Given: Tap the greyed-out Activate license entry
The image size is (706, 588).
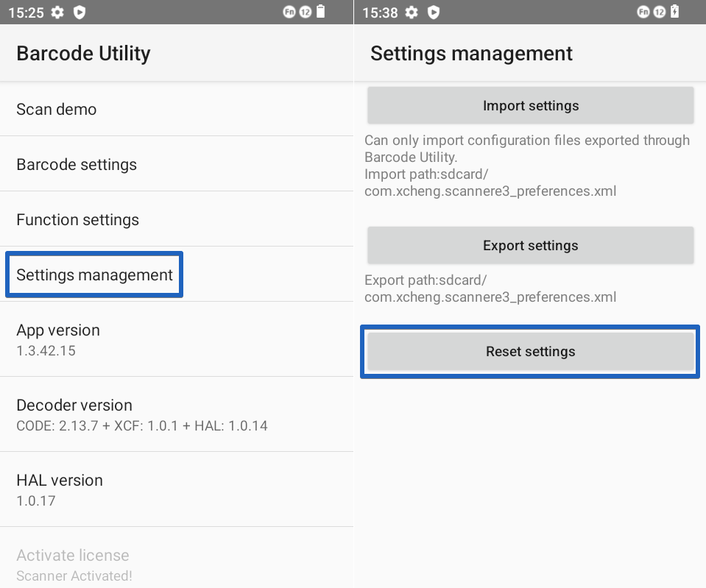Looking at the screenshot, I should point(74,564).
